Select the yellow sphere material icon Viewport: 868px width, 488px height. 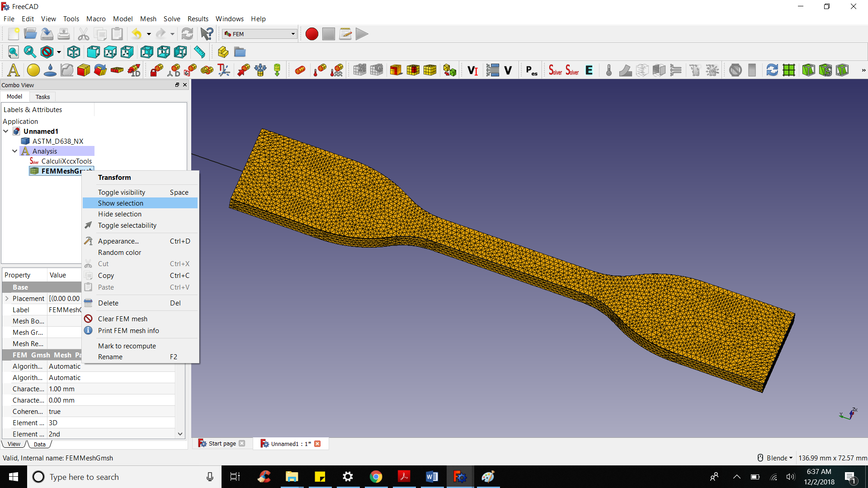click(x=33, y=70)
